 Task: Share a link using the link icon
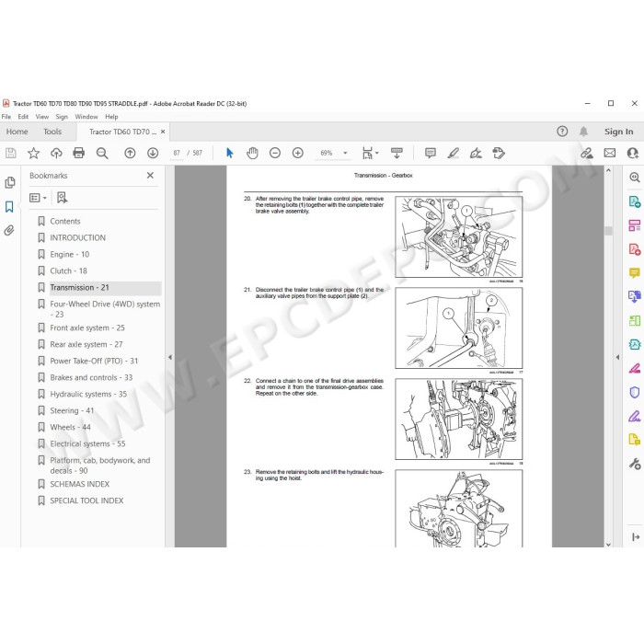587,154
